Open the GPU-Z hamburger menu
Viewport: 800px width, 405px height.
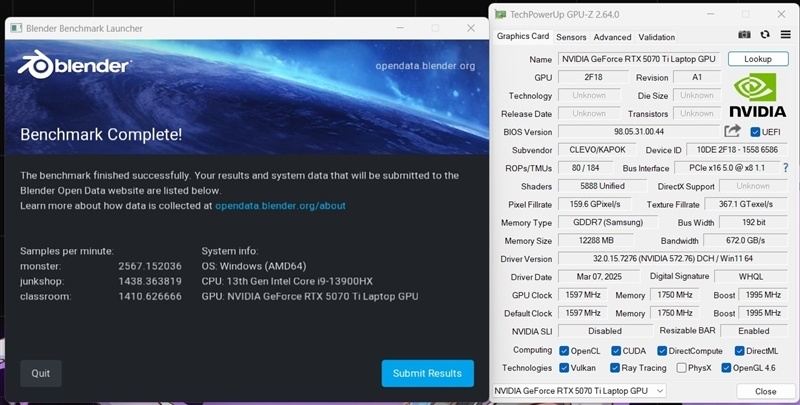tap(785, 35)
